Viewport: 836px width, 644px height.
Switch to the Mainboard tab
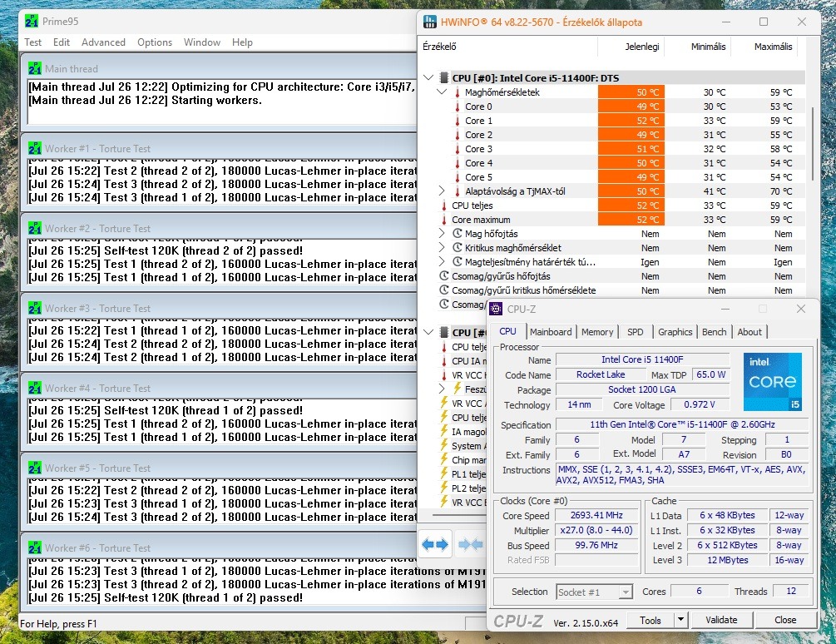(551, 332)
